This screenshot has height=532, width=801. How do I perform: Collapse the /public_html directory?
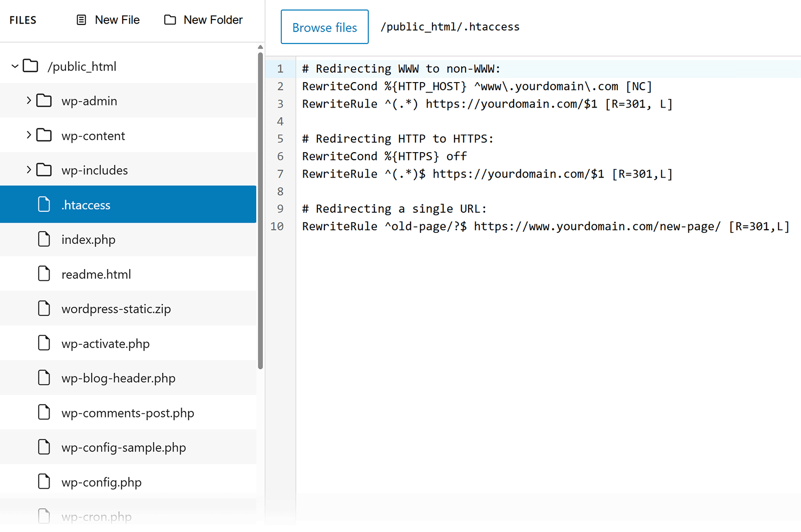14,66
